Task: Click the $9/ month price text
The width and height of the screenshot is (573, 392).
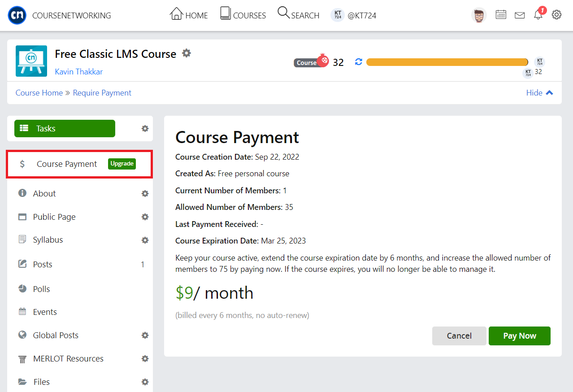Action: pyautogui.click(x=214, y=293)
